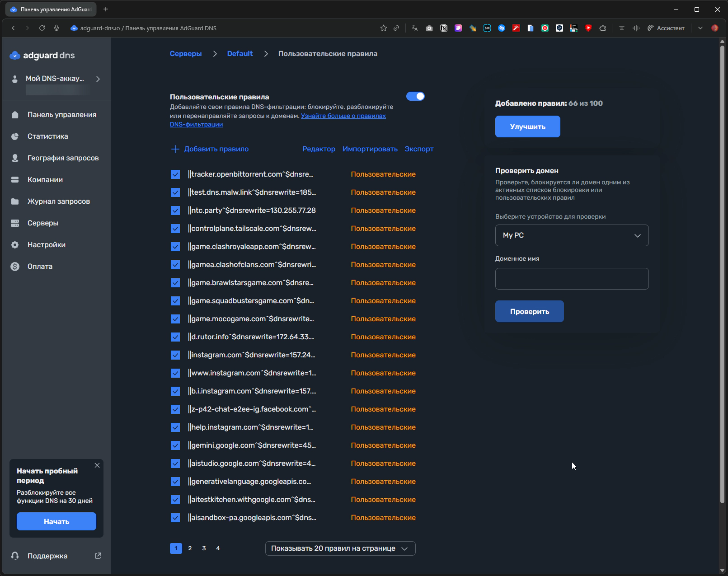Go to rules page 3
The width and height of the screenshot is (728, 576).
click(204, 548)
